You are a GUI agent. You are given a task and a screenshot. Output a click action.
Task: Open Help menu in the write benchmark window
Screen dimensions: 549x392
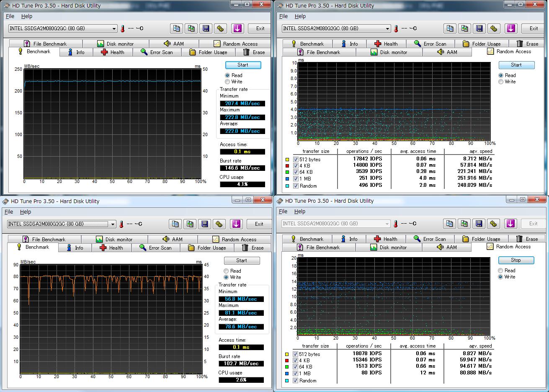pos(26,212)
